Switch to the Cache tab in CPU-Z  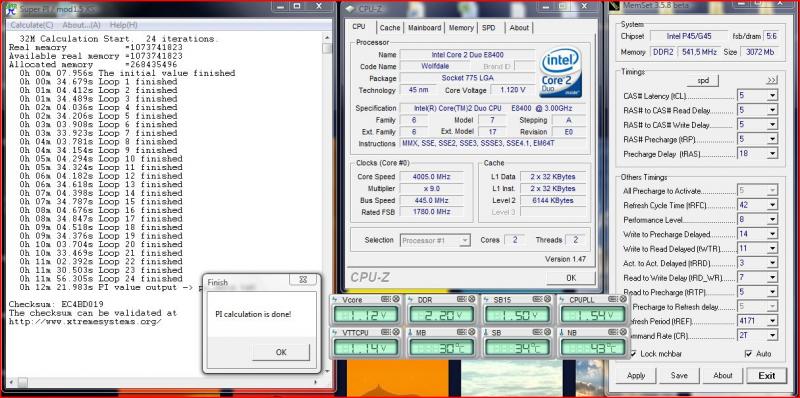[390, 28]
